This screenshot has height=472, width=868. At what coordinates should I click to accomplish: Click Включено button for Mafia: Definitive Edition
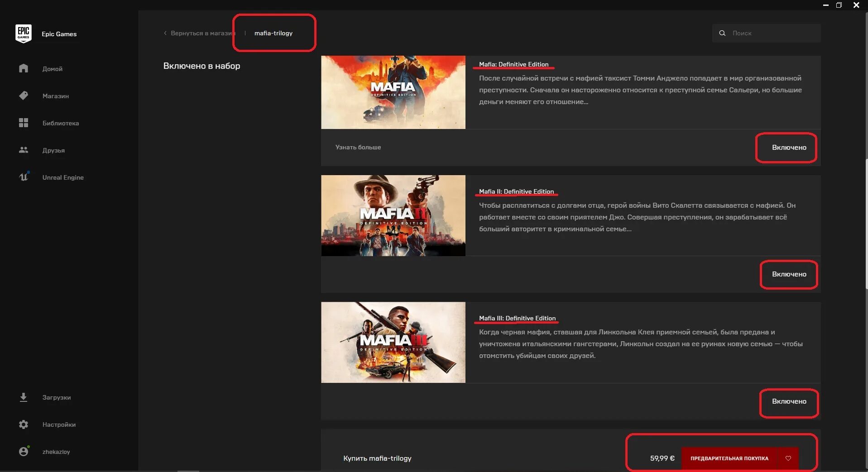pos(789,147)
